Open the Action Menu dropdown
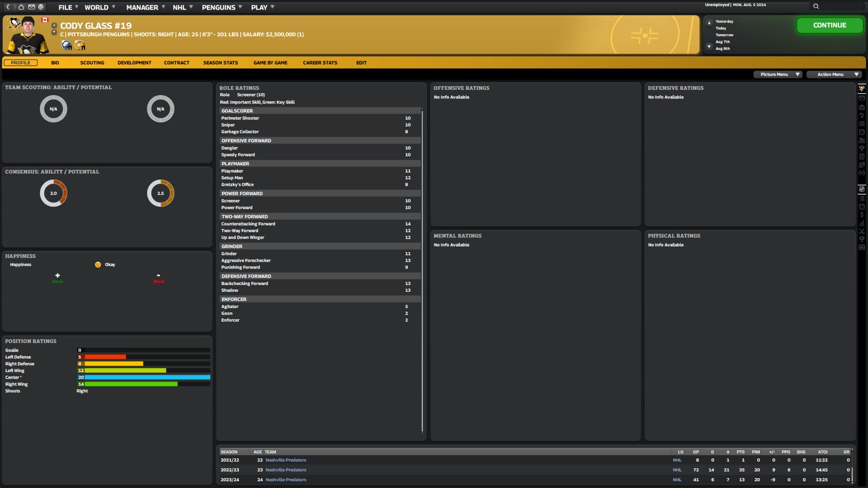 tap(834, 75)
